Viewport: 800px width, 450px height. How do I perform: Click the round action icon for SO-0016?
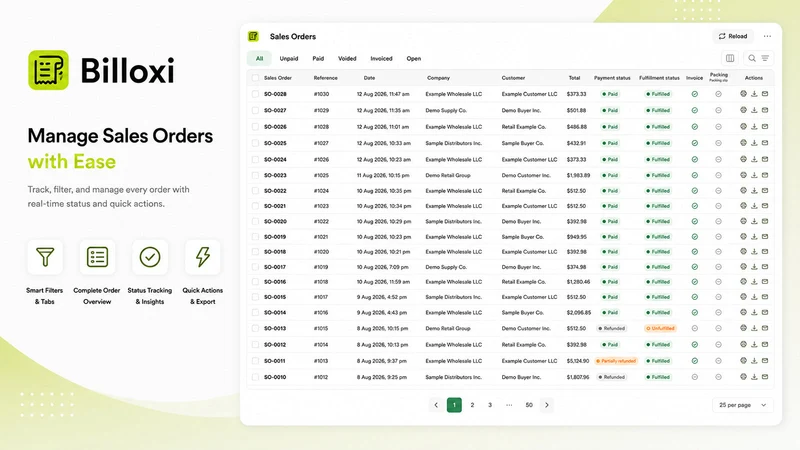(x=743, y=282)
